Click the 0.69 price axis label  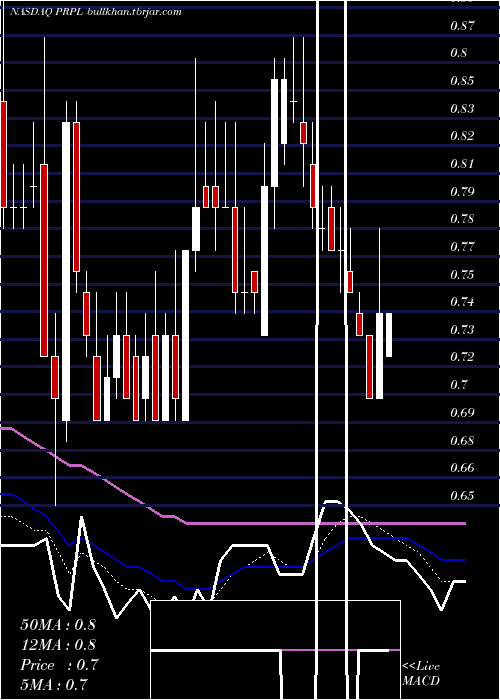[x=462, y=412]
